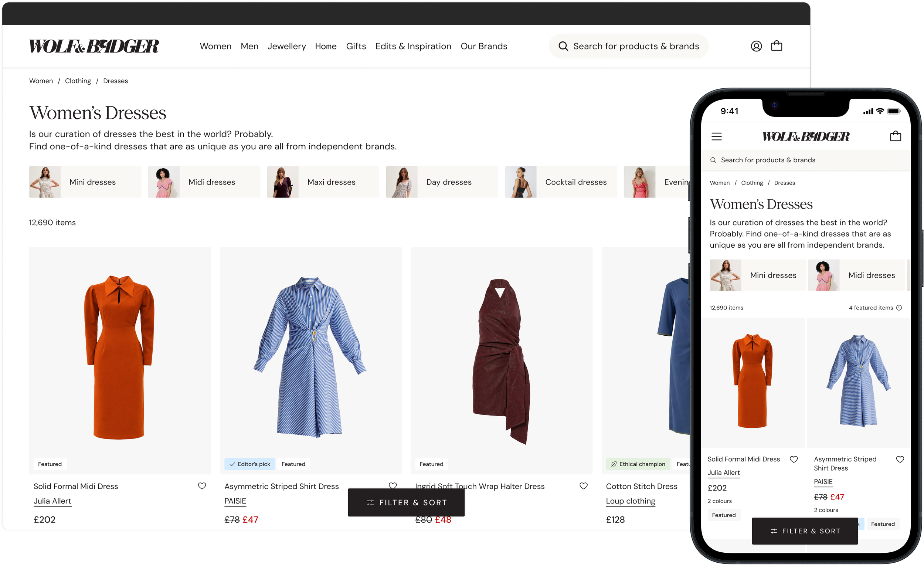Favorite the Solid Formal Midi Dress via heart
The width and height of the screenshot is (924, 566).
[202, 486]
